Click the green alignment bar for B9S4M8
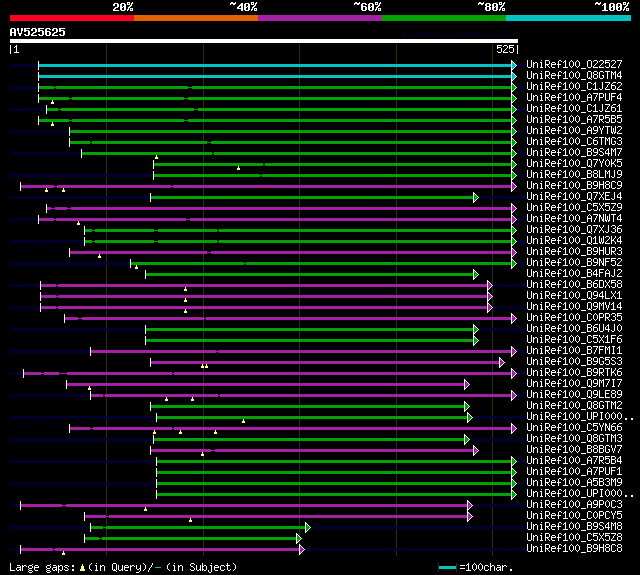This screenshot has width=640, height=575. point(198,528)
